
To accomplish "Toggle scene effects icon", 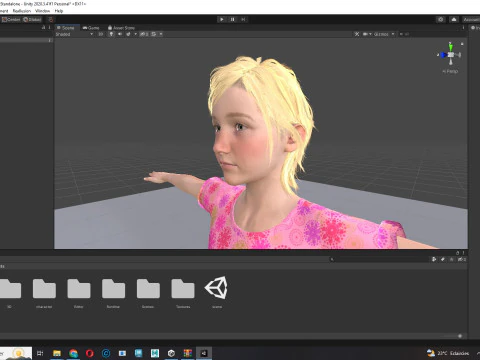I will (128, 34).
